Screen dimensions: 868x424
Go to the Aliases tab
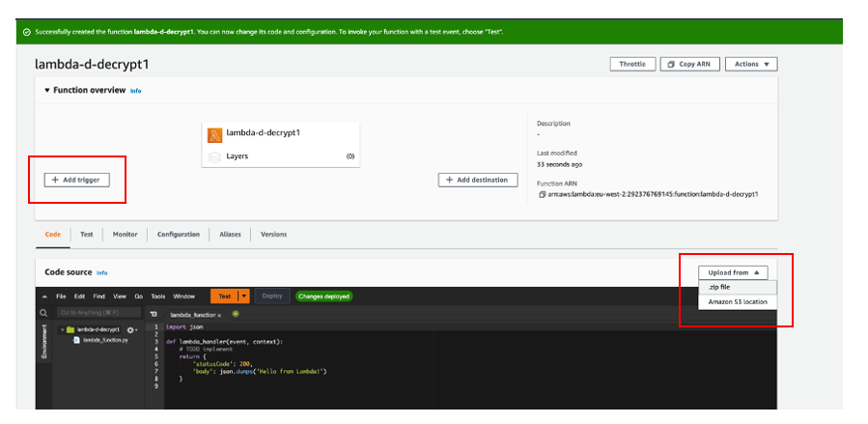231,235
